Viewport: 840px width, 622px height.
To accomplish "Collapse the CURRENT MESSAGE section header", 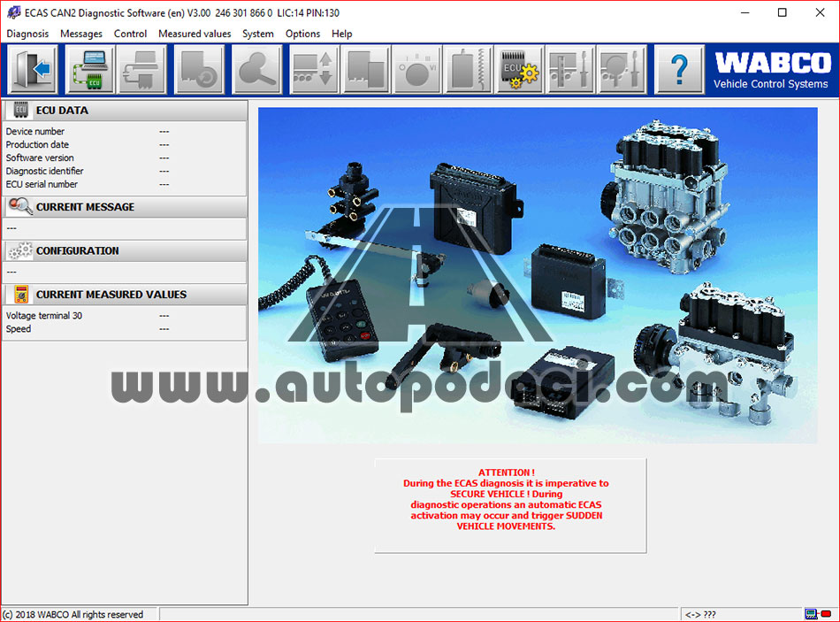I will click(x=125, y=207).
